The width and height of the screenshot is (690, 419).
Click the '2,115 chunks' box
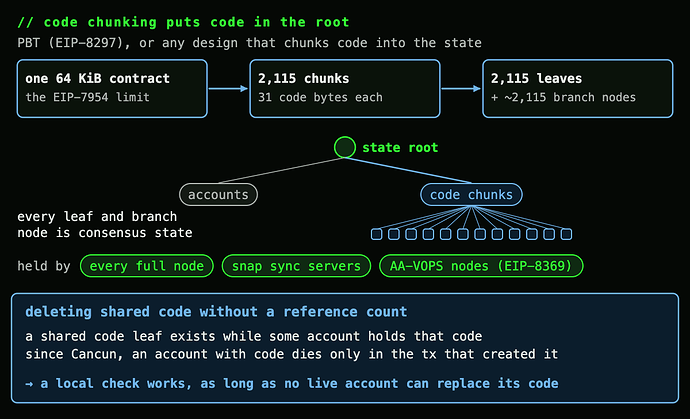pos(345,88)
